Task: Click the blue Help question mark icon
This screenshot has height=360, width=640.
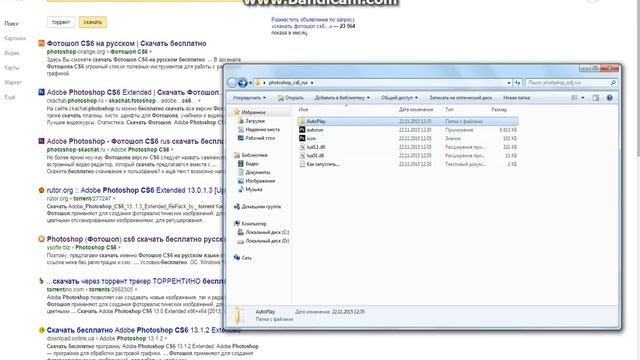Action: click(x=609, y=98)
